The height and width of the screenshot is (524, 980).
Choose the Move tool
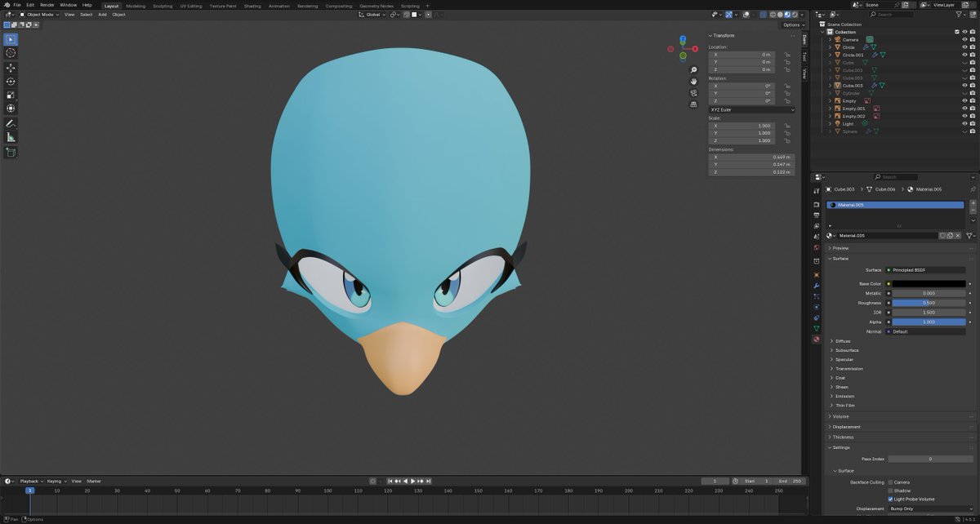click(11, 68)
